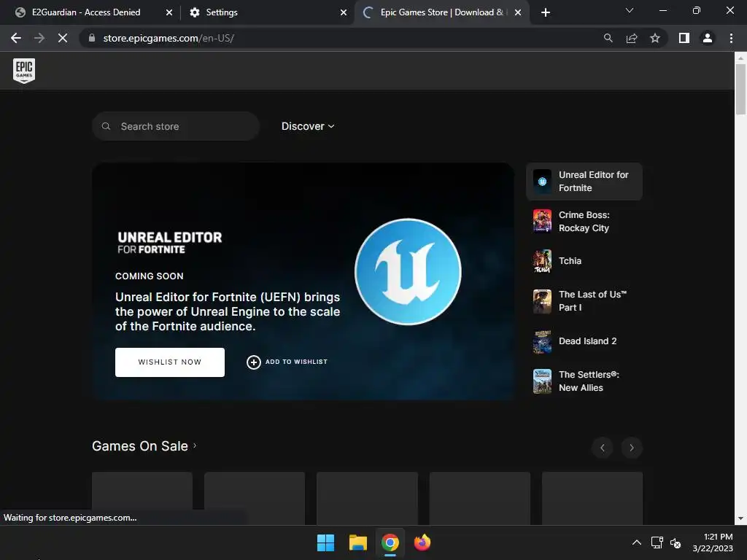
Task: Click the Crime Boss cover thumbnail
Action: [x=542, y=221]
